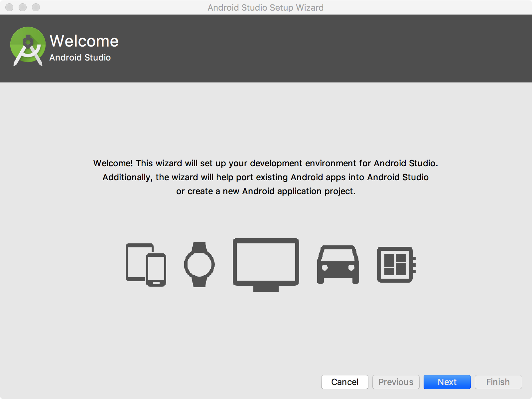Click the Android Auto car icon
Viewport: 532px width, 399px height.
pos(338,265)
